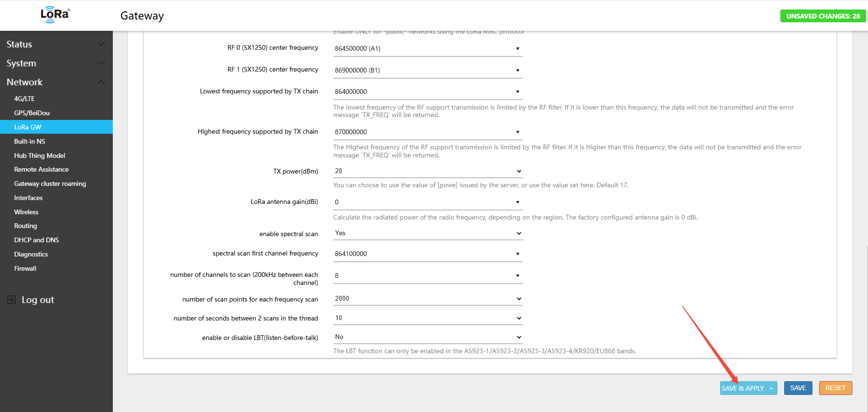The image size is (868, 412).
Task: Go to the Built-in NS page
Action: [29, 141]
